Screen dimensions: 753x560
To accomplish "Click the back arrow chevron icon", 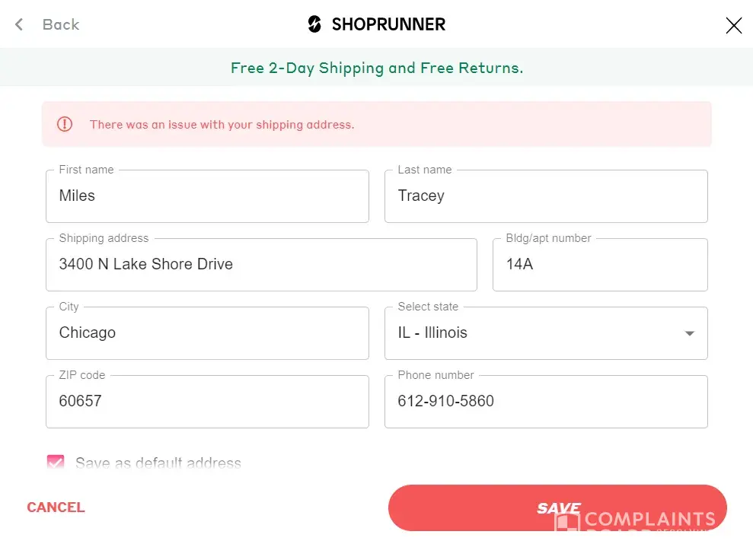I will pyautogui.click(x=19, y=24).
